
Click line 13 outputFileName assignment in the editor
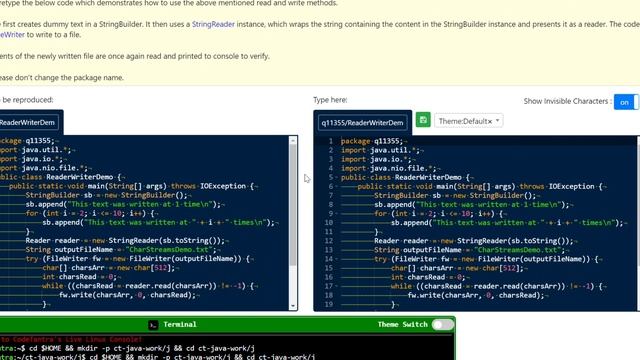tap(469, 250)
